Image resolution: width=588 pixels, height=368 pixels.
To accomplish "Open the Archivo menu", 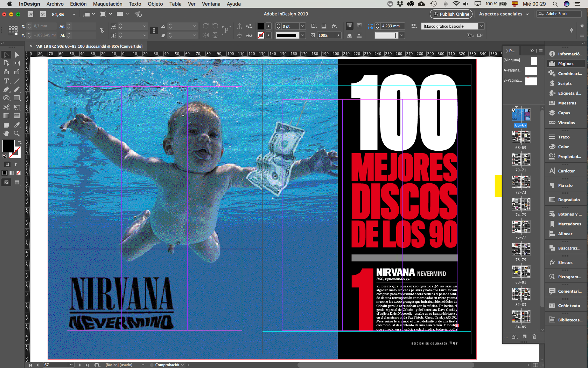I will pos(55,4).
